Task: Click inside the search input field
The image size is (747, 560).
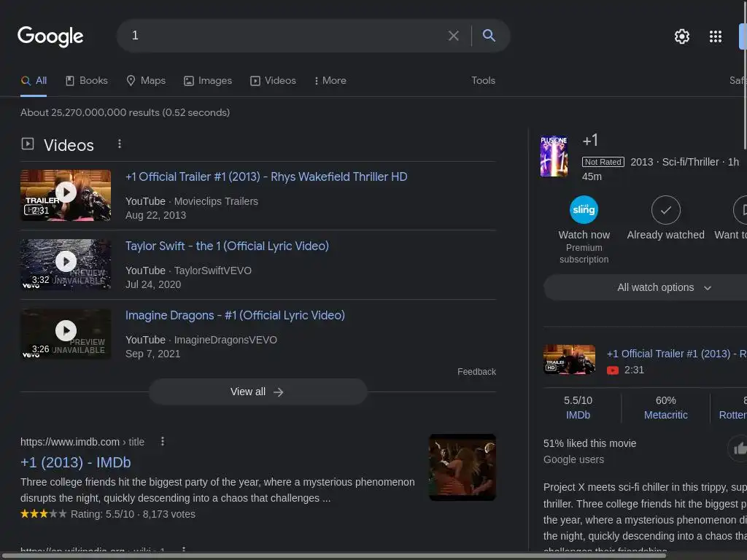Action: 286,36
